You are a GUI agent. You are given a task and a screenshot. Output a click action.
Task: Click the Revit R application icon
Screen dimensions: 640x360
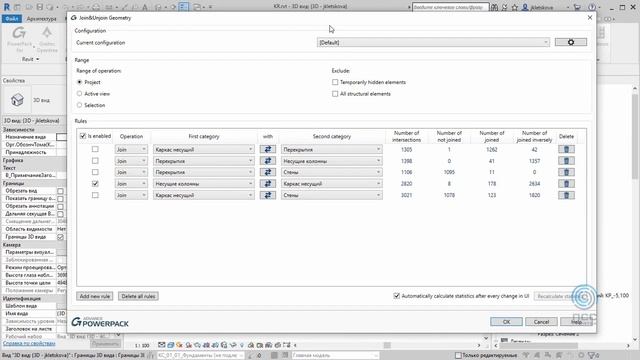pos(7,7)
